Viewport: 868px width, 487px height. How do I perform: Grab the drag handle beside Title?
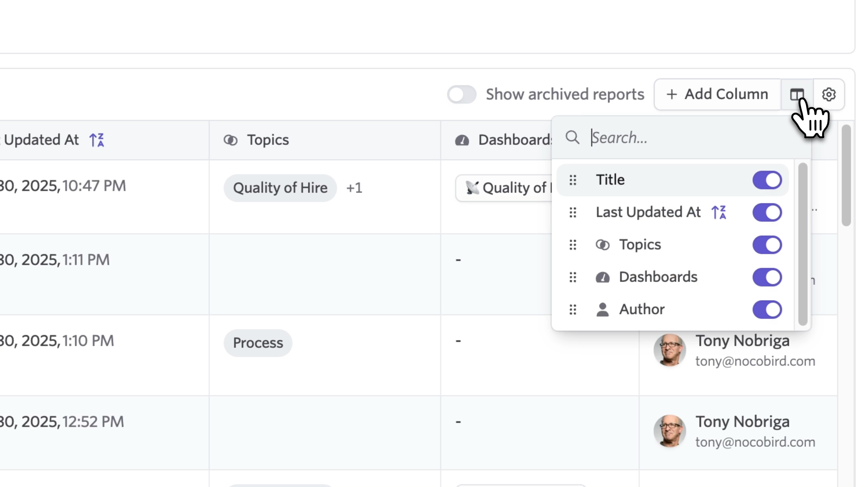[573, 180]
